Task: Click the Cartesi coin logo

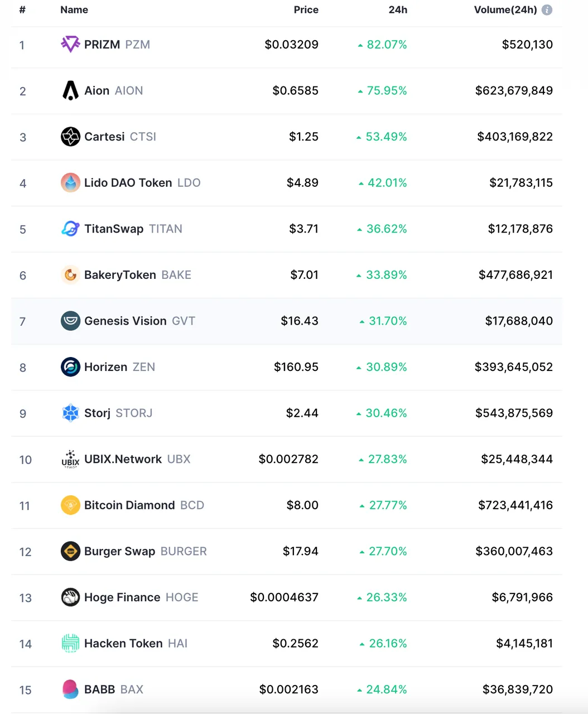Action: pyautogui.click(x=70, y=137)
